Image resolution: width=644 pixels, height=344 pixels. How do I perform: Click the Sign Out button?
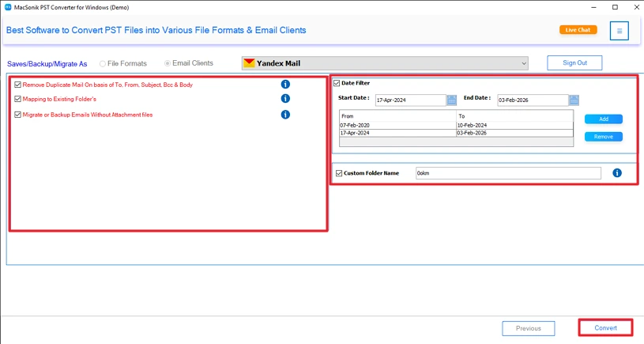(x=574, y=63)
